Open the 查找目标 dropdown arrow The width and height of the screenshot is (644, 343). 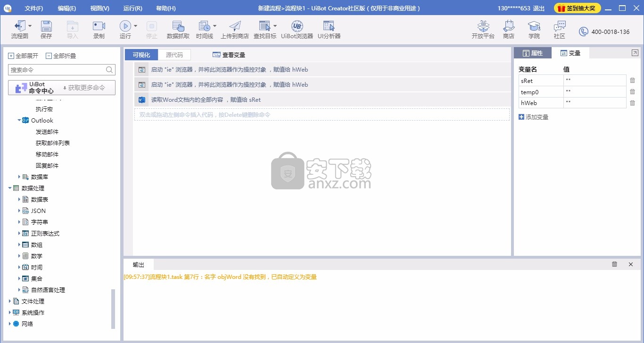pyautogui.click(x=275, y=26)
